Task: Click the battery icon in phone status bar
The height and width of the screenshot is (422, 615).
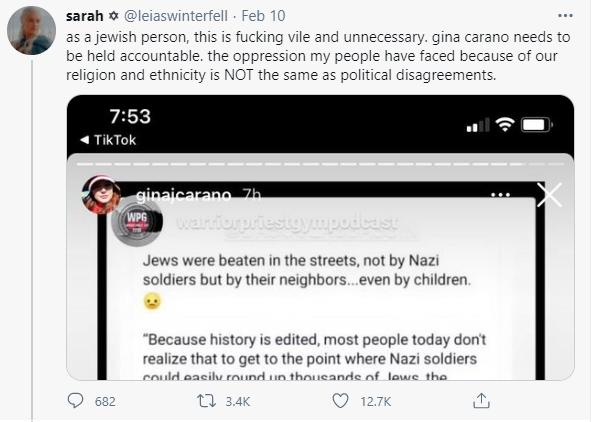Action: coord(538,125)
